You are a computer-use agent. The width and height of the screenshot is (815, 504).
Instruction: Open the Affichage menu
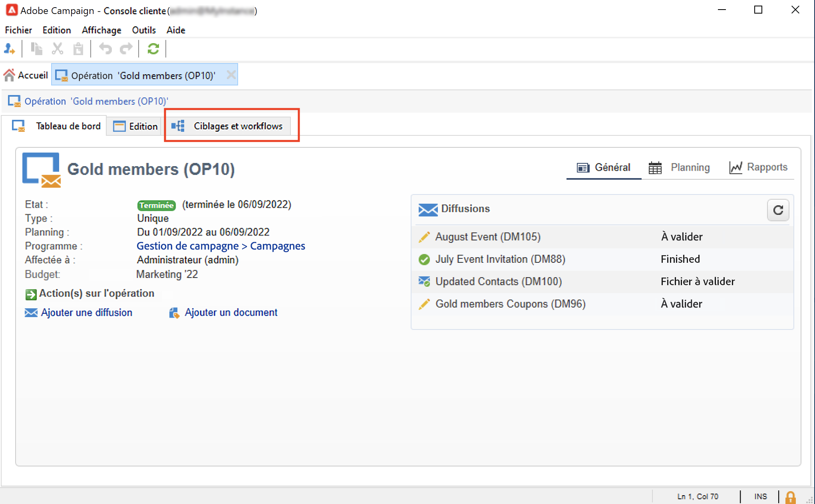pyautogui.click(x=101, y=30)
